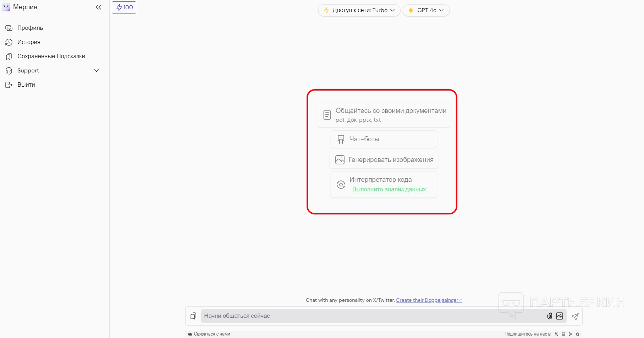The image size is (644, 338).
Task: Open the X/Twitter social icon in footer
Action: point(556,334)
